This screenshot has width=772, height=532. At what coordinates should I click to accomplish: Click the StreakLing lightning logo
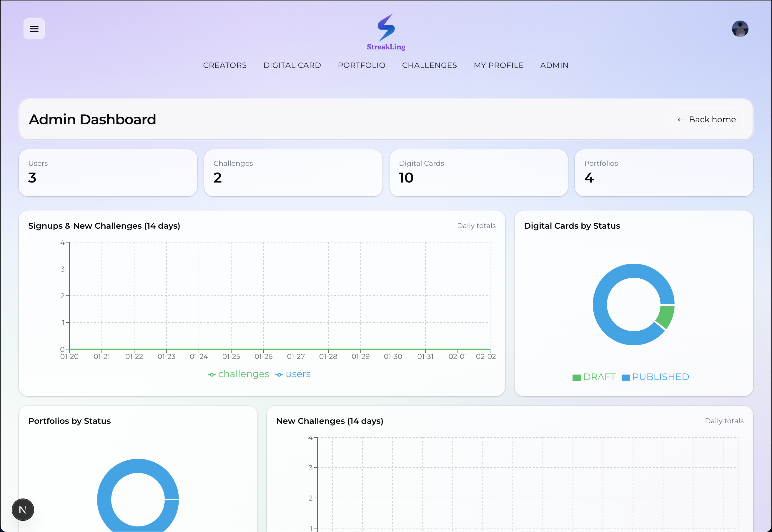point(386,27)
